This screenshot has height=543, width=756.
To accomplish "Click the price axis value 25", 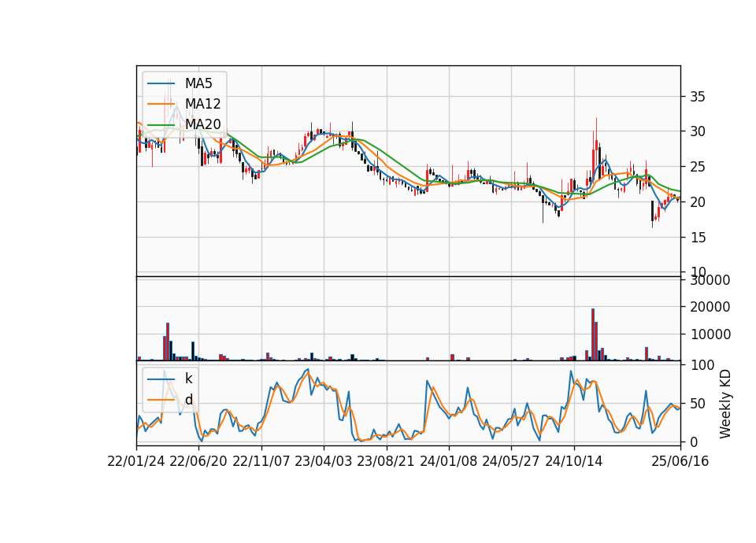I will pos(698,167).
